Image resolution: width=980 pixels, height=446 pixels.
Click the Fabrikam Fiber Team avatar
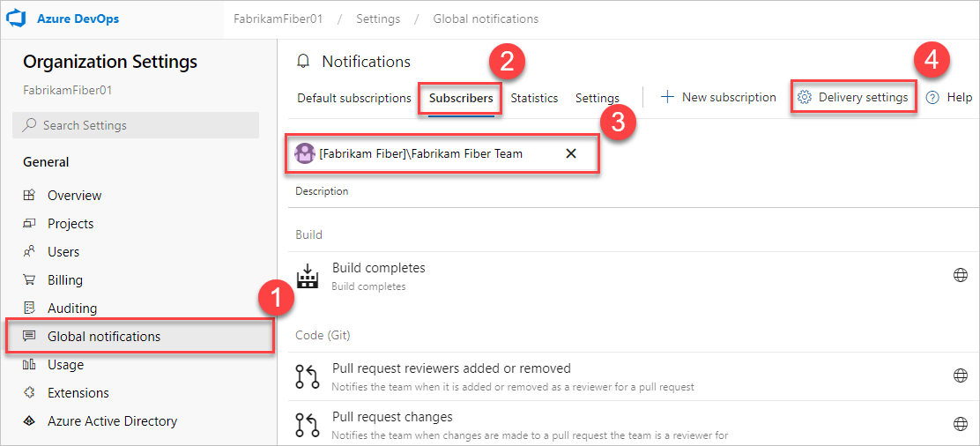[304, 153]
